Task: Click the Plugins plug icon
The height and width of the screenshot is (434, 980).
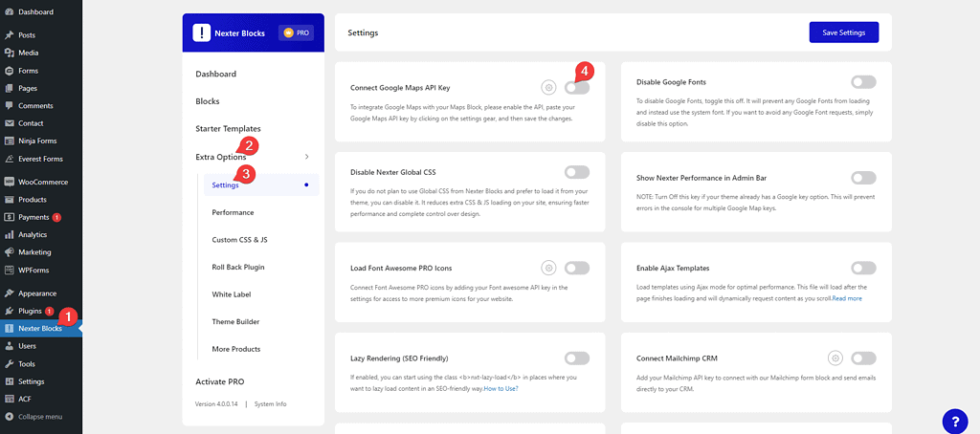Action: pos(10,311)
